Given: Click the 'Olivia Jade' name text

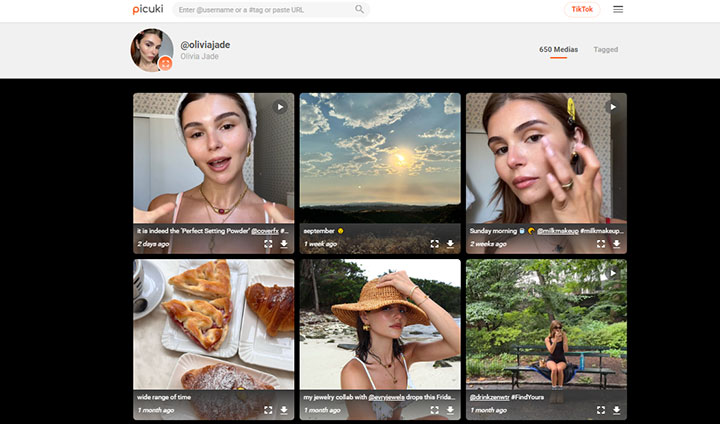Looking at the screenshot, I should [x=199, y=57].
